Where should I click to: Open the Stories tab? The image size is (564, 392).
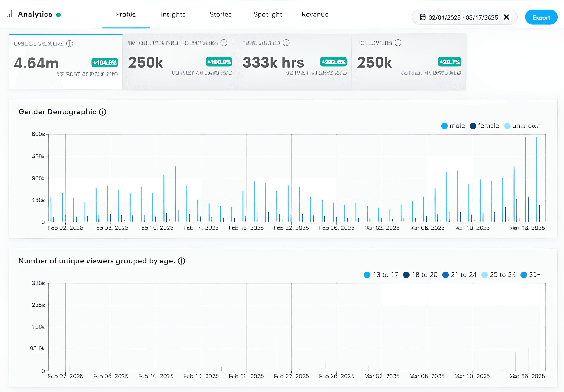[221, 15]
